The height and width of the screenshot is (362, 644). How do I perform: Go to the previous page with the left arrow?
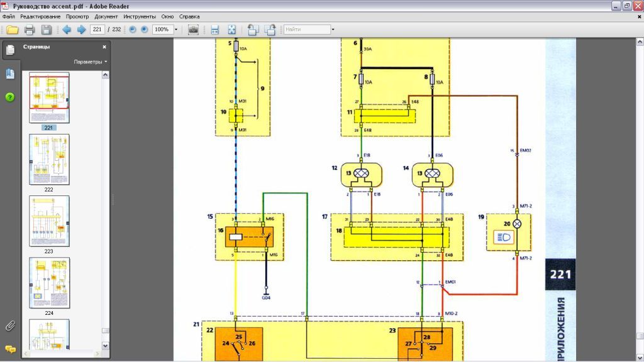67,30
